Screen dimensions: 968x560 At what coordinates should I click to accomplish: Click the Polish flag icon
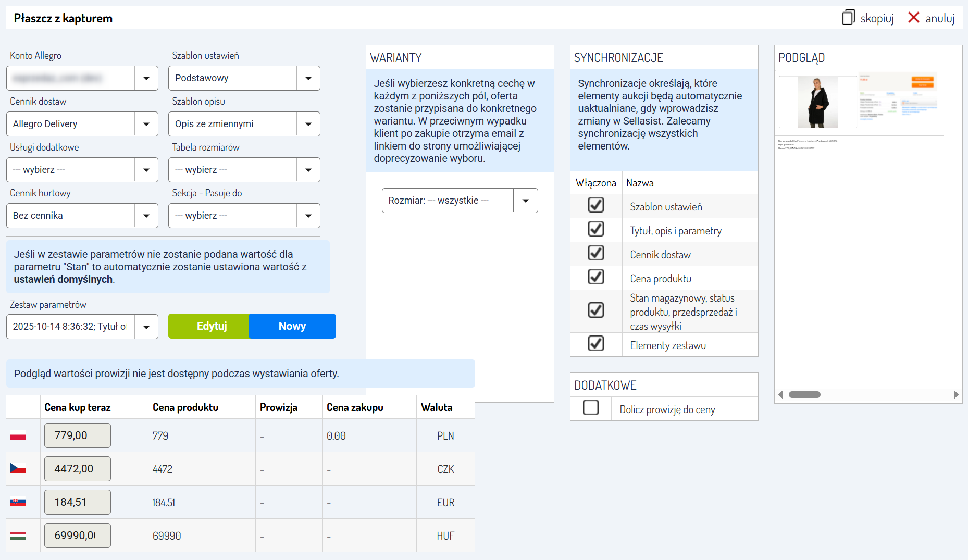(18, 435)
